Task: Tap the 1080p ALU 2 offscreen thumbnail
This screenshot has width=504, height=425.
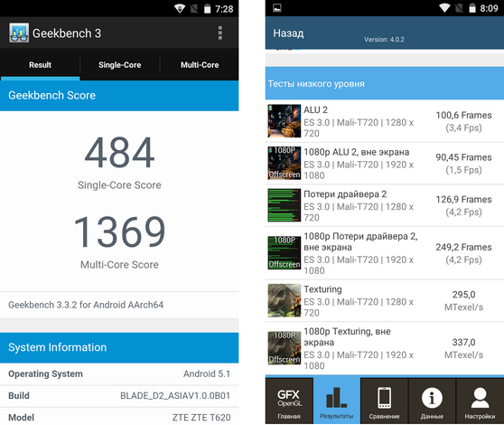Action: coord(285,163)
